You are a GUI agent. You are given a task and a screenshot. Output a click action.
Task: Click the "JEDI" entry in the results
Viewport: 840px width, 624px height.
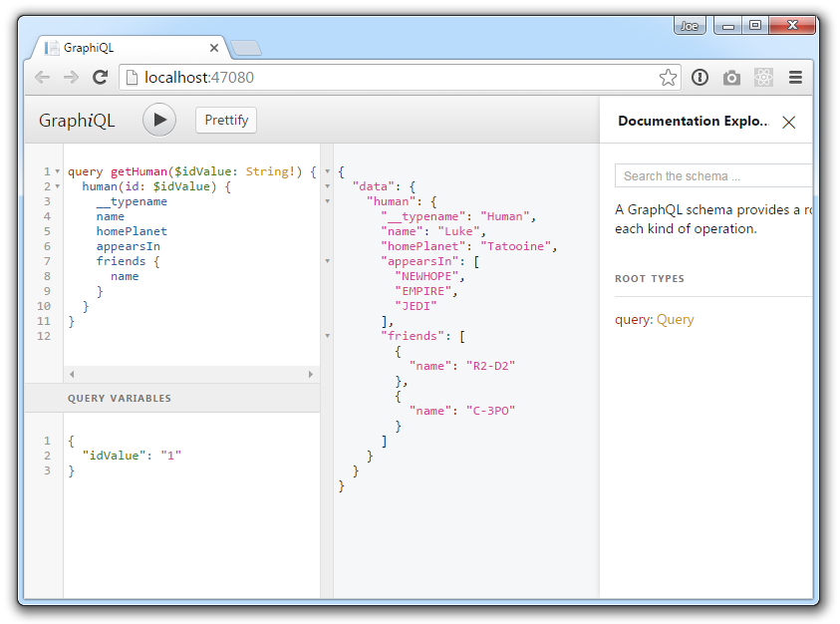pyautogui.click(x=416, y=306)
